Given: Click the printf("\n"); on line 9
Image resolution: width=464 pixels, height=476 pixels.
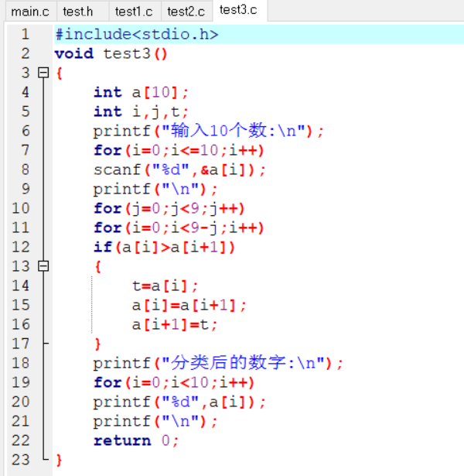Looking at the screenshot, I should [x=155, y=189].
